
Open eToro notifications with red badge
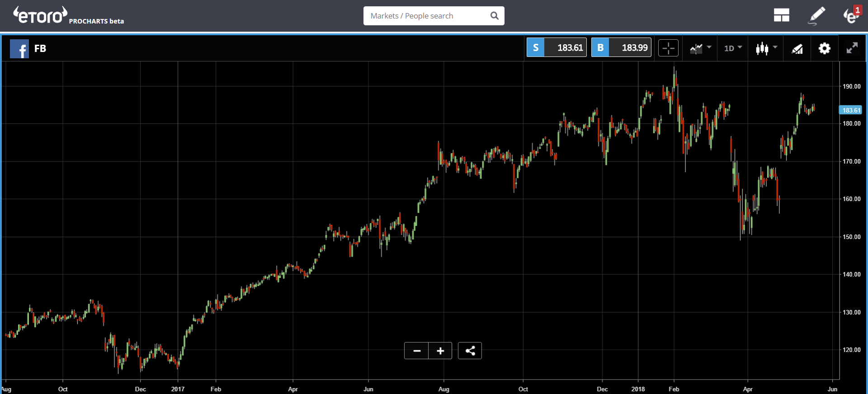851,16
